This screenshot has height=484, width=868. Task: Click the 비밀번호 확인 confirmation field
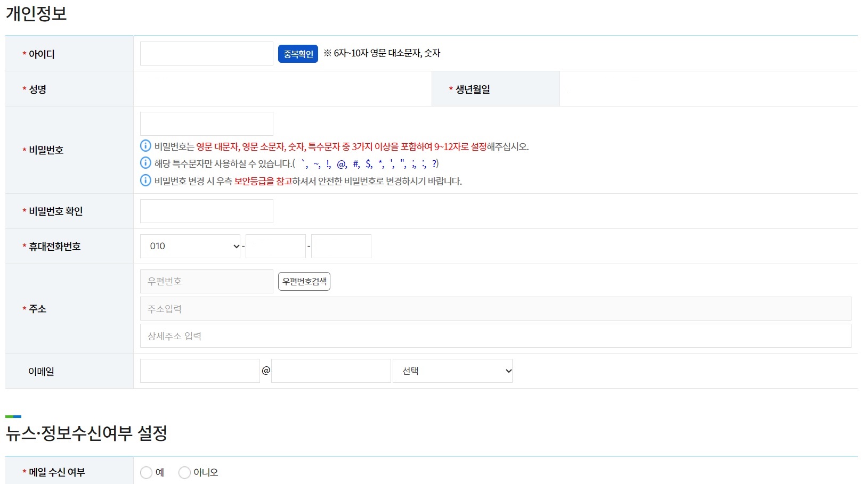(x=206, y=211)
